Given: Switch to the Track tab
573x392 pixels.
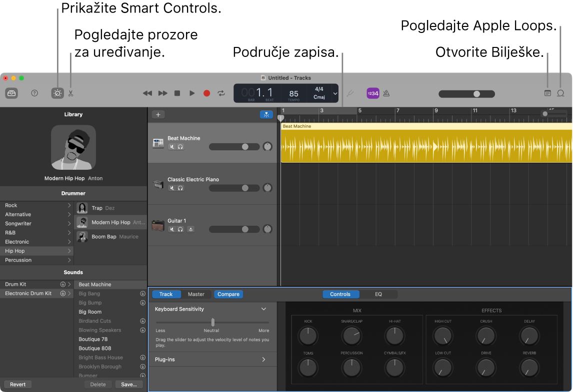Looking at the screenshot, I should pos(166,294).
